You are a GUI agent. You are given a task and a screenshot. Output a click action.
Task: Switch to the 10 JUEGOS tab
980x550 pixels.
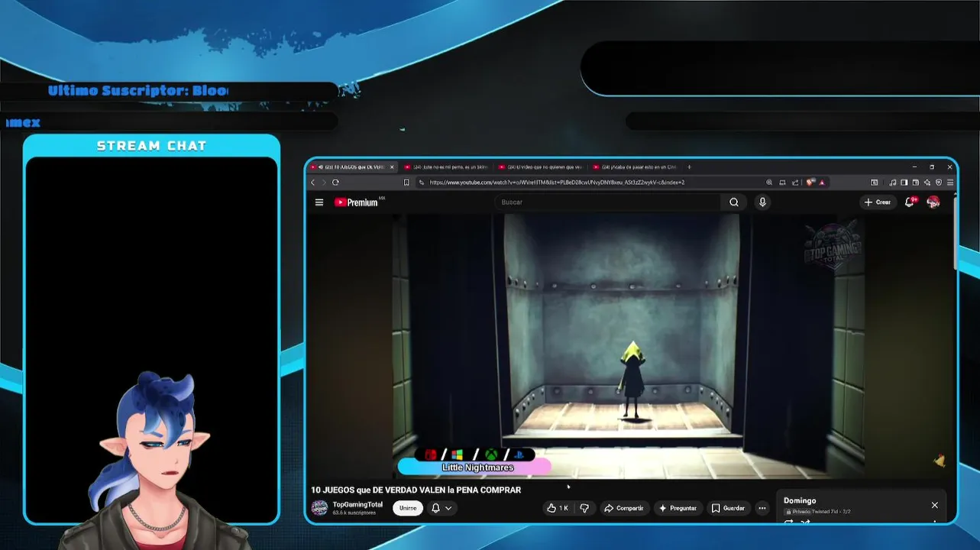351,167
